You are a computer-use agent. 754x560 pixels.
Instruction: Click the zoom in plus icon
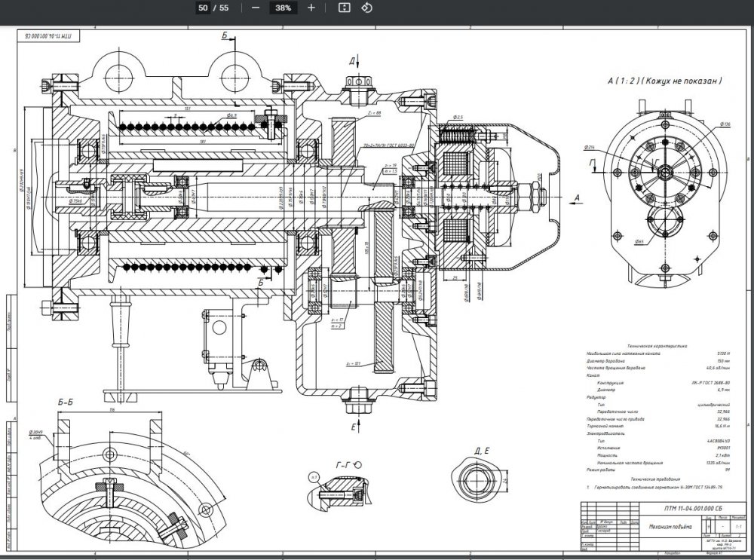tap(311, 8)
